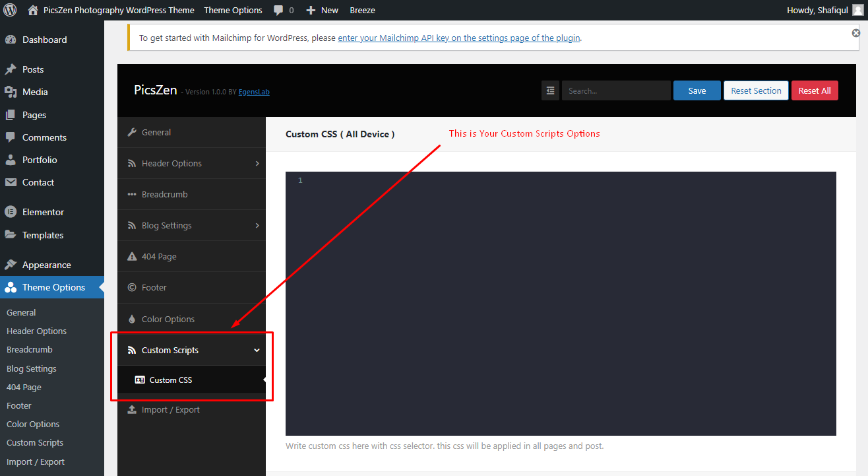
Task: Click the Posts pushpin icon
Action: pyautogui.click(x=11, y=69)
